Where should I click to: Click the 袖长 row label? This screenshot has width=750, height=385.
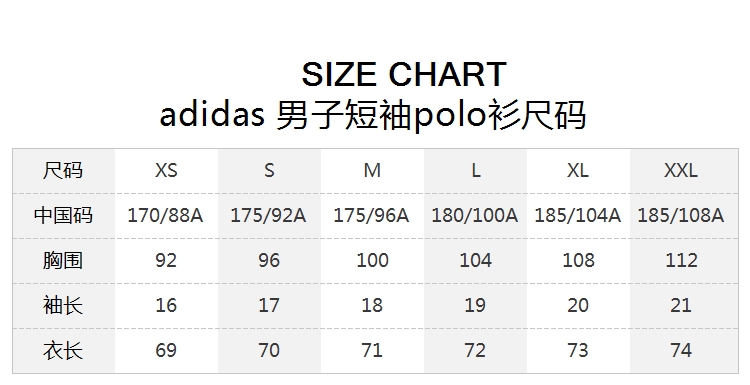tap(63, 305)
